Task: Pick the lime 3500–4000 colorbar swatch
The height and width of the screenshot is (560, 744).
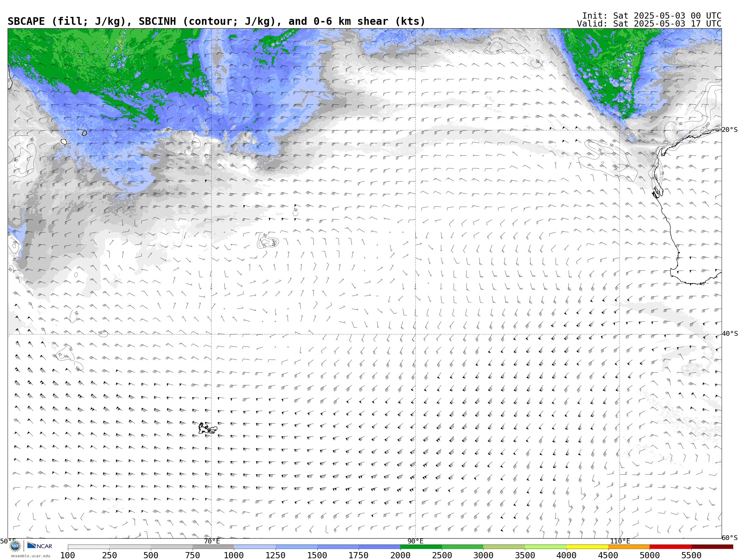Action: point(546,547)
